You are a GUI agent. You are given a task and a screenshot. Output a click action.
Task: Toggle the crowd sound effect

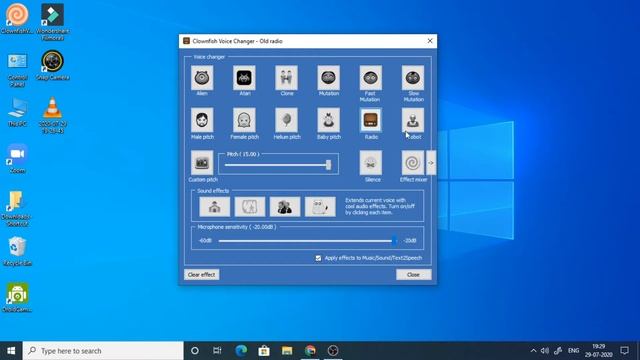tap(285, 207)
